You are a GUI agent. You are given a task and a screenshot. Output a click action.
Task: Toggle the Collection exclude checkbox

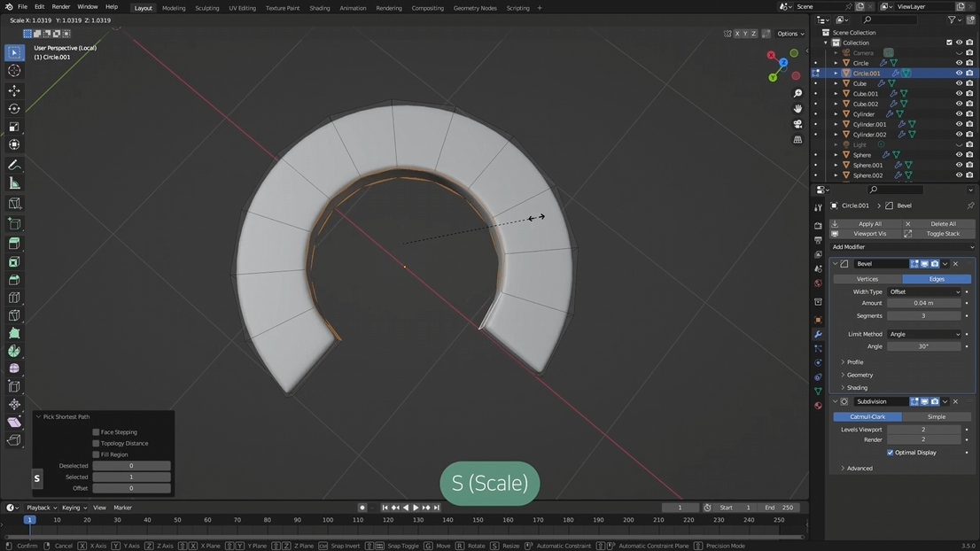point(949,43)
